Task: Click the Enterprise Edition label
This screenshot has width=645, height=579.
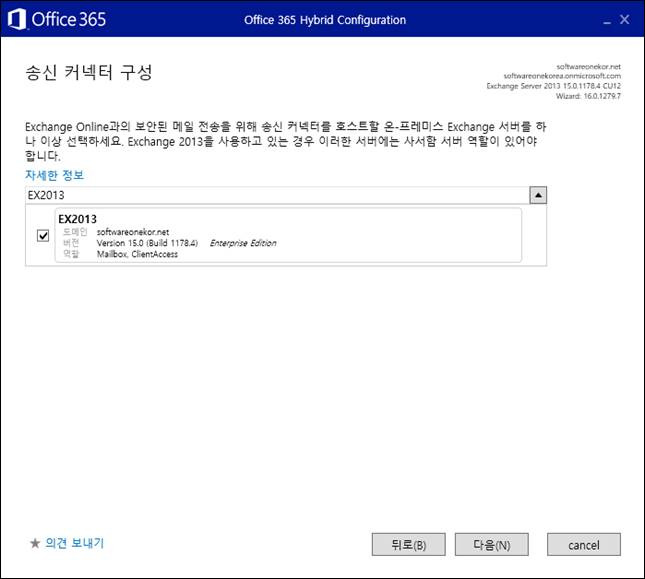Action: pyautogui.click(x=243, y=243)
